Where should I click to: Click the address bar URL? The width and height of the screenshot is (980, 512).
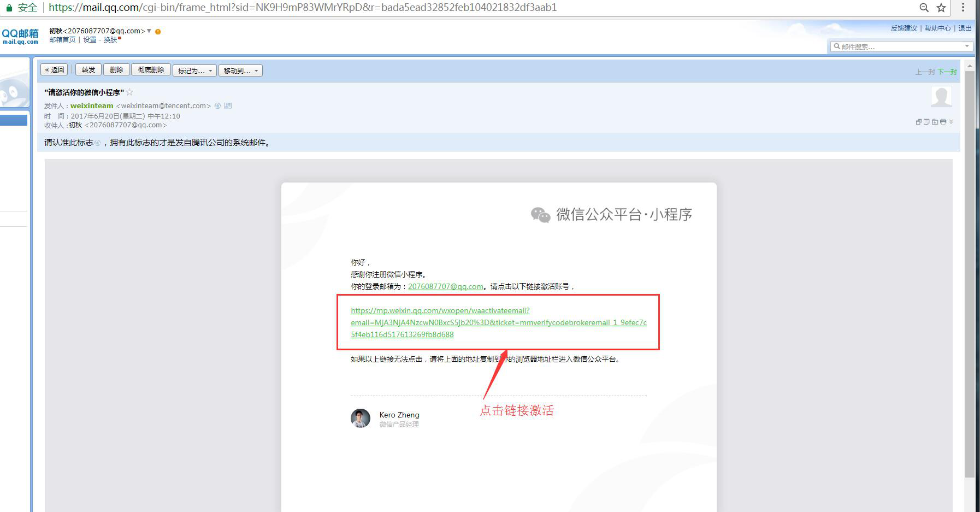[x=303, y=8]
